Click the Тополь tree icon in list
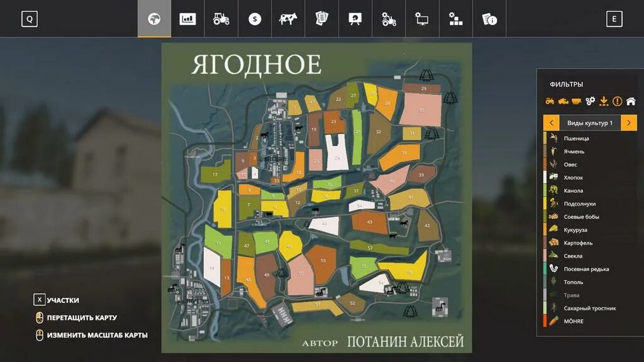This screenshot has height=362, width=644. click(x=553, y=282)
